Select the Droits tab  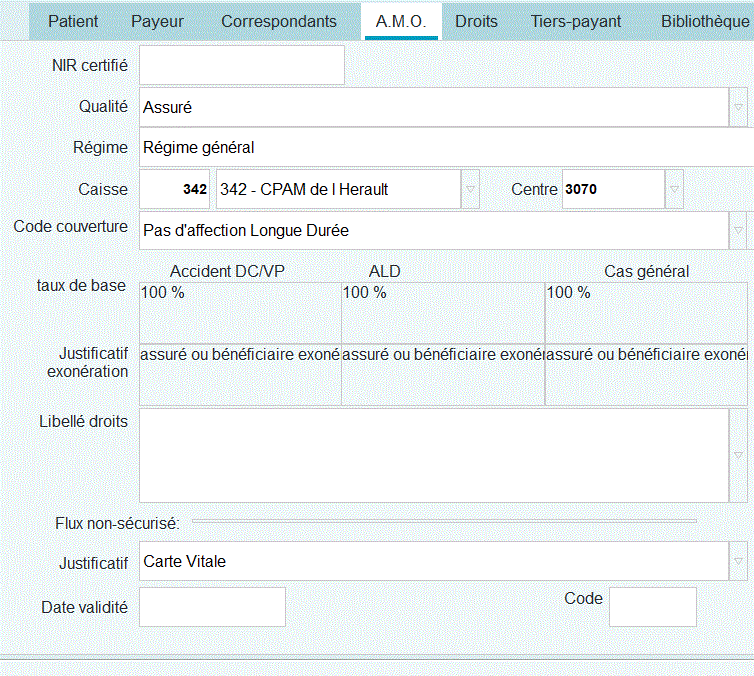point(476,21)
